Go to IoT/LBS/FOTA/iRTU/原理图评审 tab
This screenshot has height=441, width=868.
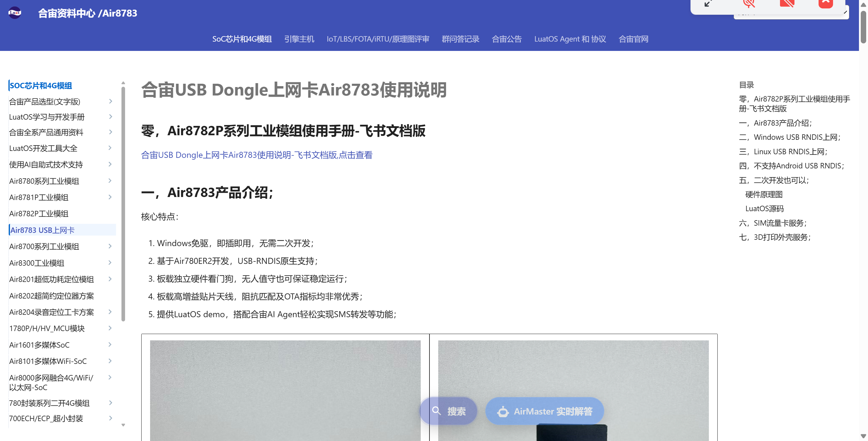click(x=378, y=39)
